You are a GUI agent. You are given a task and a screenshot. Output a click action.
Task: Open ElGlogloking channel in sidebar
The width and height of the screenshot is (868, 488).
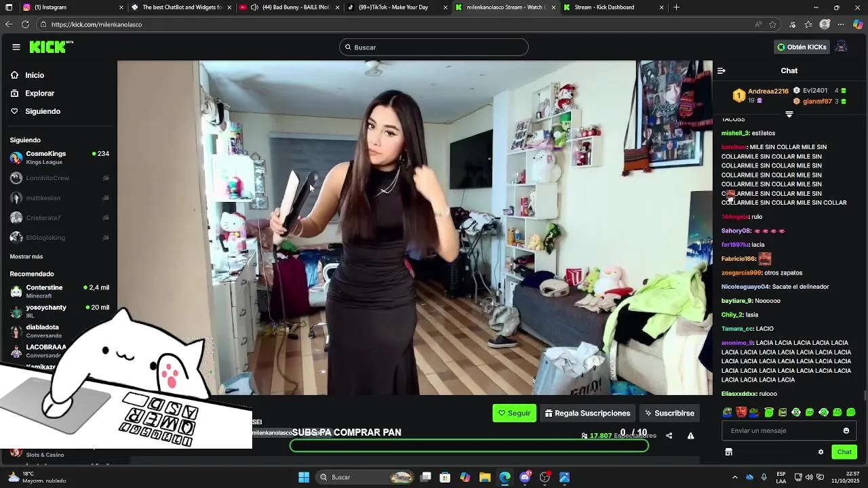coord(60,237)
